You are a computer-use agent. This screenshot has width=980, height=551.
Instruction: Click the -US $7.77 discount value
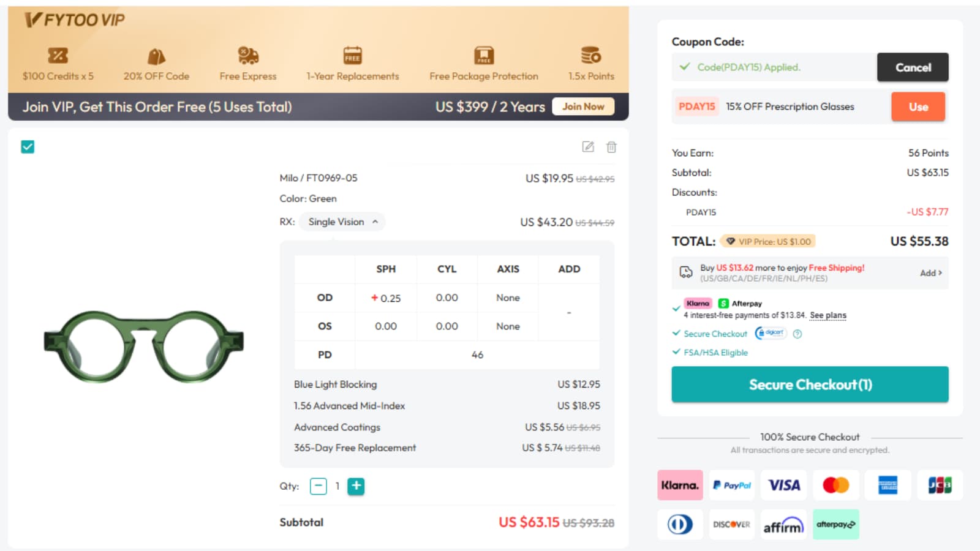click(x=927, y=212)
